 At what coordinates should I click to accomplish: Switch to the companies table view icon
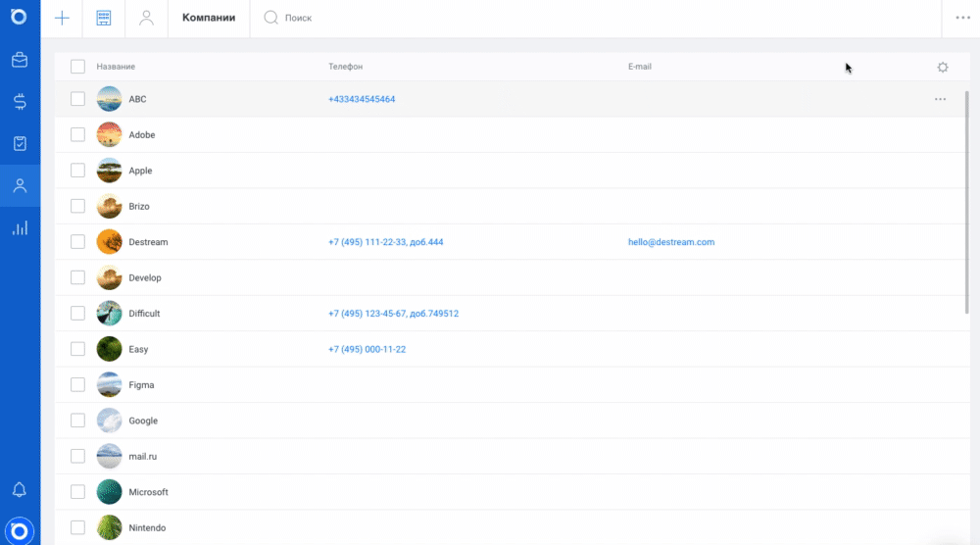click(104, 18)
